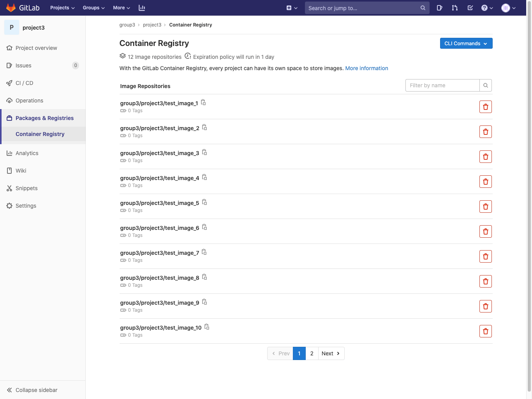
Task: Open the help menu dropdown
Action: (486, 8)
